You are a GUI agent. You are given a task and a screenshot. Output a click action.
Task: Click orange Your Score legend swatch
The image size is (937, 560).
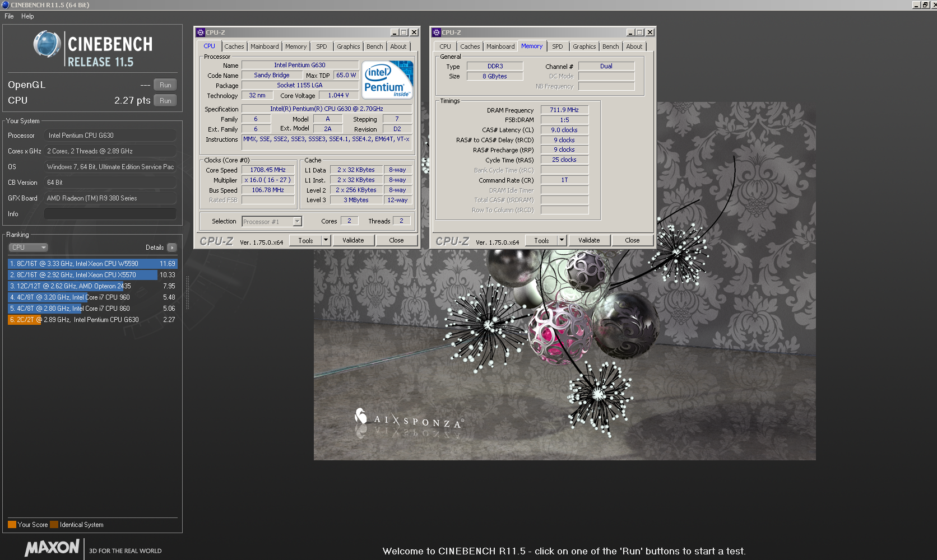[x=12, y=525]
